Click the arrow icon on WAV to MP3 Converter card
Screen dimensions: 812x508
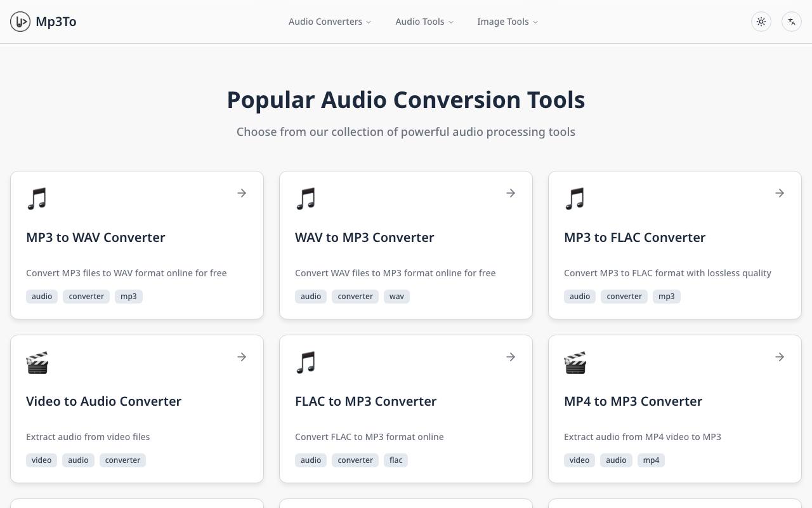coord(511,193)
